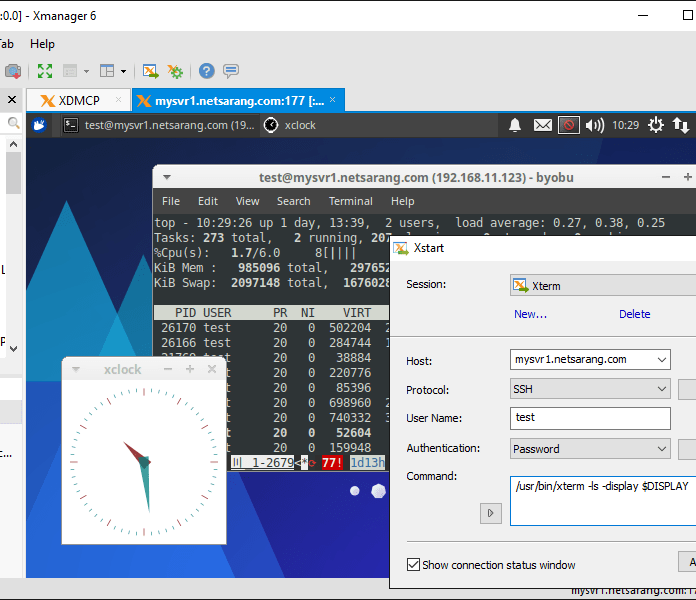
Task: Click the search magnifier in side panel
Action: point(13,123)
